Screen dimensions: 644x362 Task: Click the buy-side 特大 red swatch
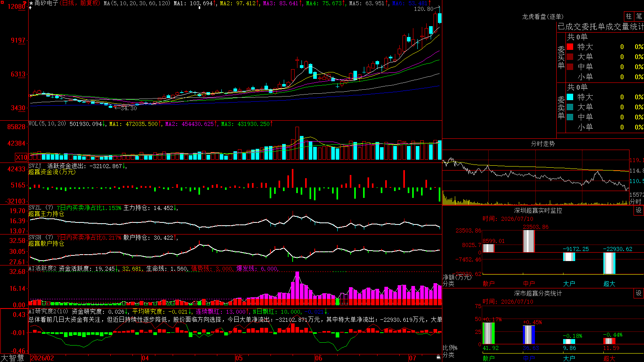pos(570,47)
